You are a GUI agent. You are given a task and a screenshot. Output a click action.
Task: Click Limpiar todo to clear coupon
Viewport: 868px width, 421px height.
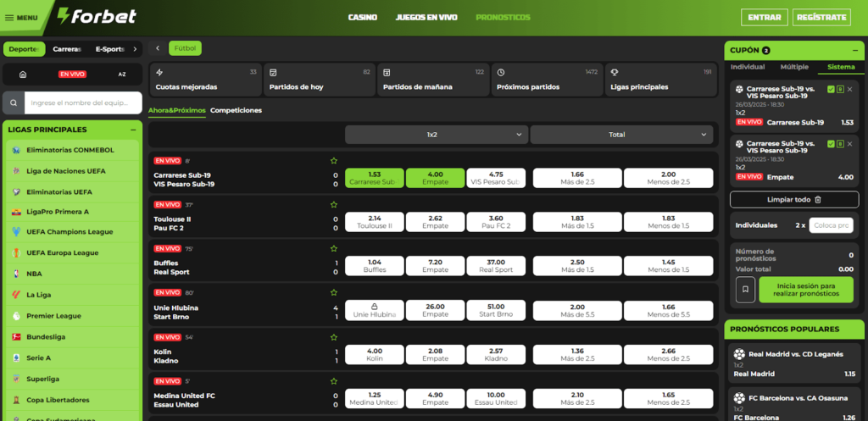pyautogui.click(x=794, y=200)
